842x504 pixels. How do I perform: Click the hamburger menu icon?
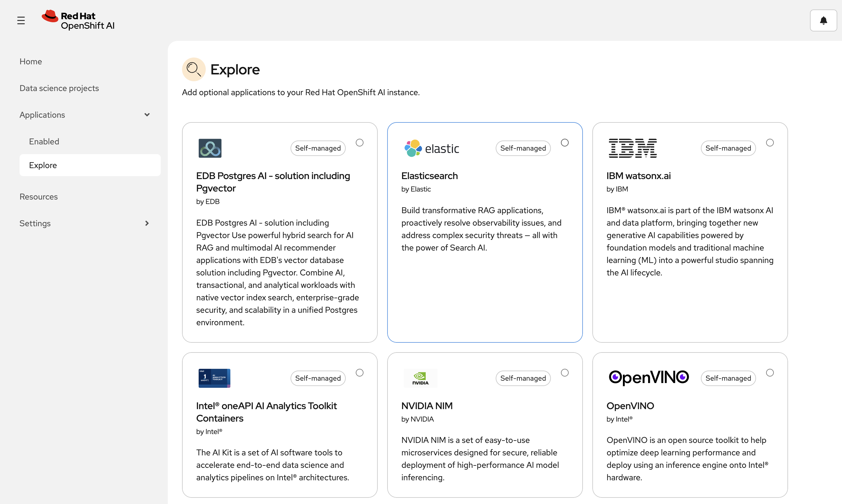21,21
